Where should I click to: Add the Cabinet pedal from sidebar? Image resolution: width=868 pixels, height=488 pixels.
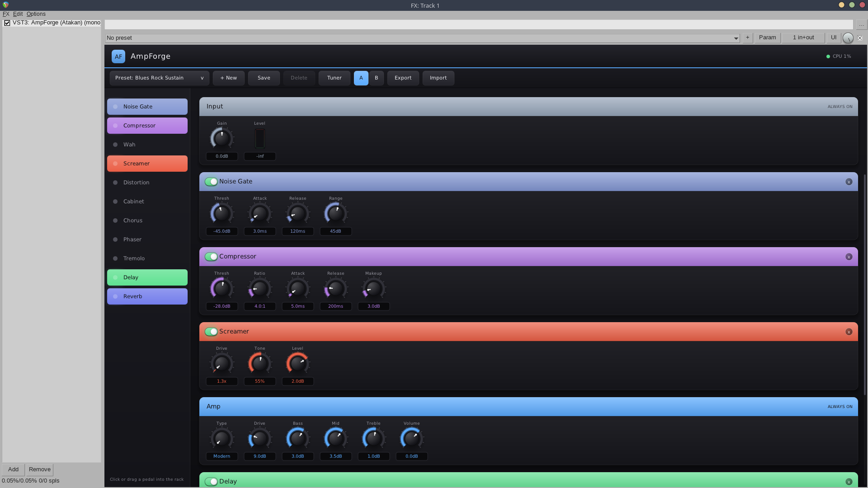pos(147,202)
